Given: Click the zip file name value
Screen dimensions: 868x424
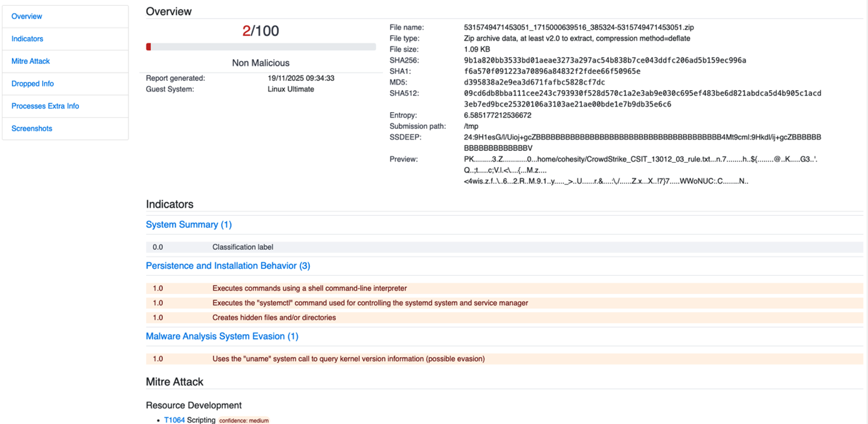Looking at the screenshot, I should tap(578, 27).
